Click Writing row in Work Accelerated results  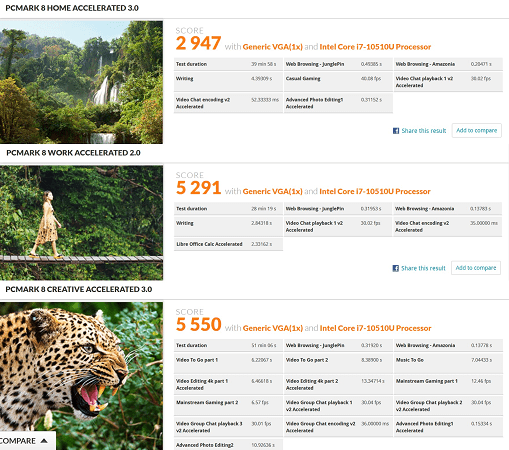click(228, 227)
